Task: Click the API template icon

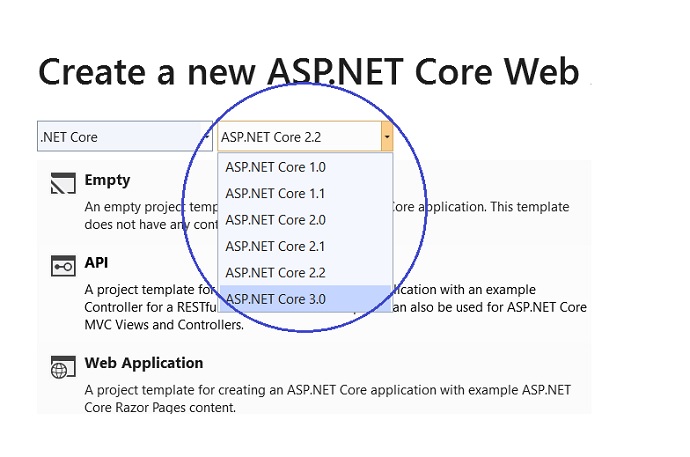Action: point(63,266)
